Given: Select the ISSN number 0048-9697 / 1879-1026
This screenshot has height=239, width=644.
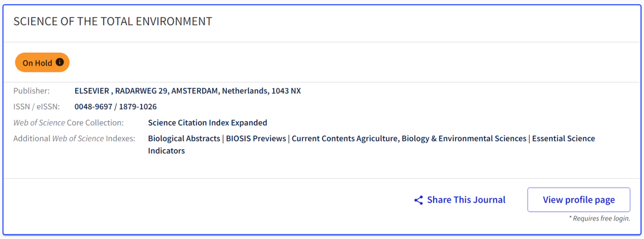Looking at the screenshot, I should coord(116,106).
